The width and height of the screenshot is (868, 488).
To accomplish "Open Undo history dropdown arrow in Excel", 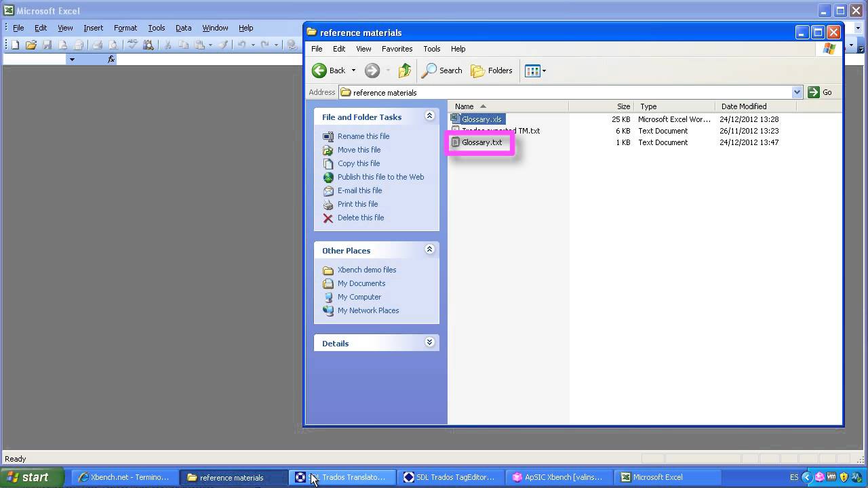I will click(x=253, y=45).
